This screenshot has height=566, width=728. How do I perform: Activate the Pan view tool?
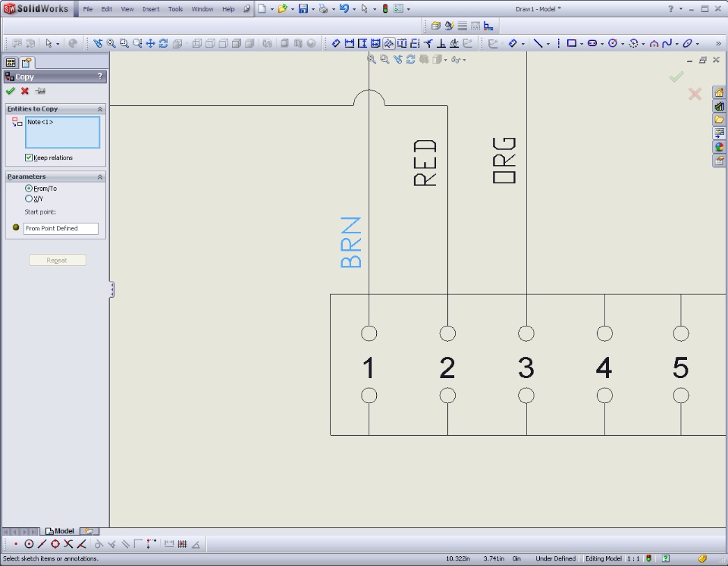click(x=150, y=43)
